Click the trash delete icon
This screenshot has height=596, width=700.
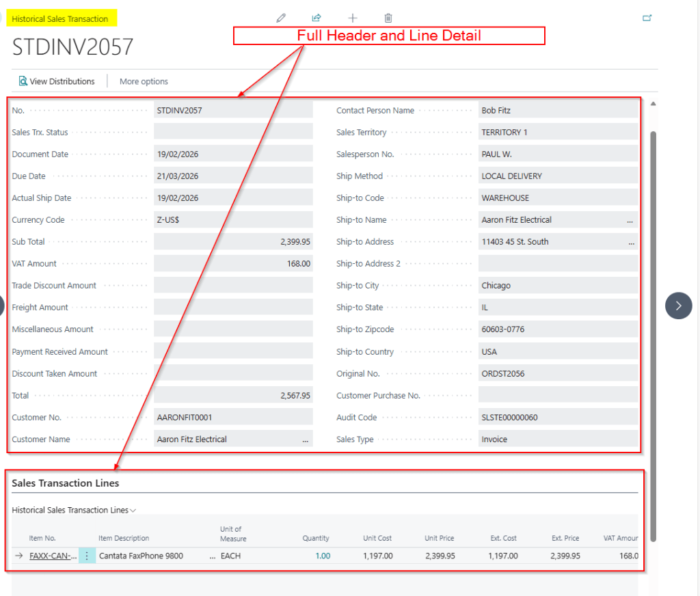[x=388, y=18]
